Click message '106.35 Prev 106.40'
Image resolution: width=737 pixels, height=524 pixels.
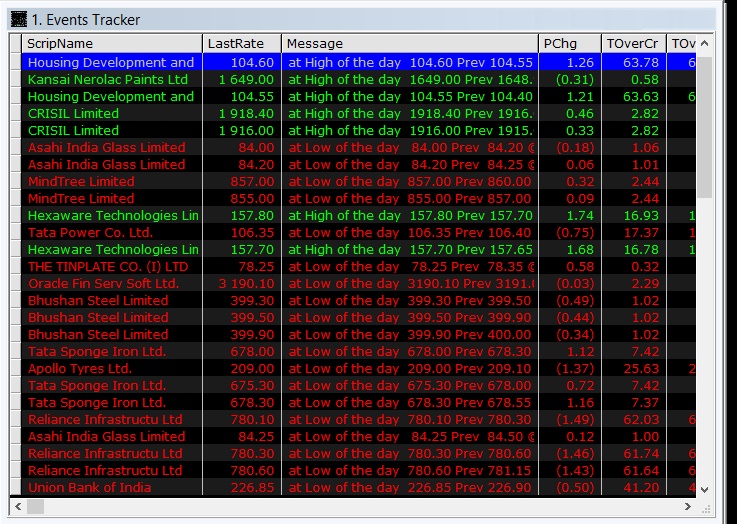pyautogui.click(x=470, y=232)
